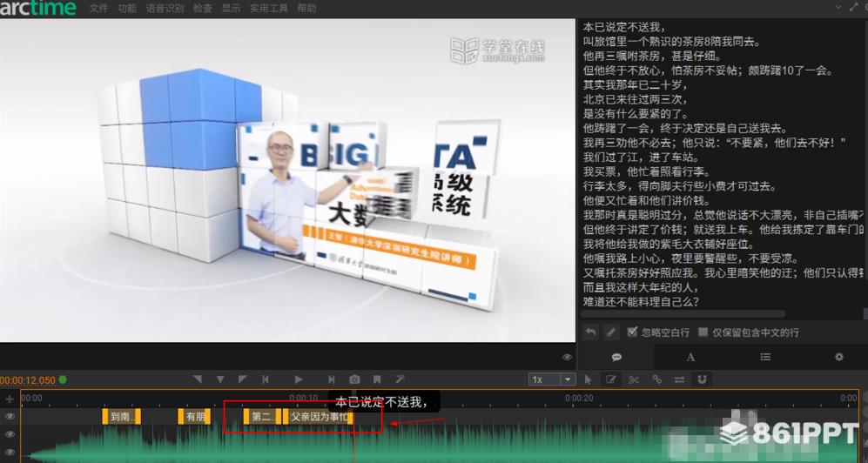Click the timeline ruler at 0:00:10

click(x=303, y=398)
